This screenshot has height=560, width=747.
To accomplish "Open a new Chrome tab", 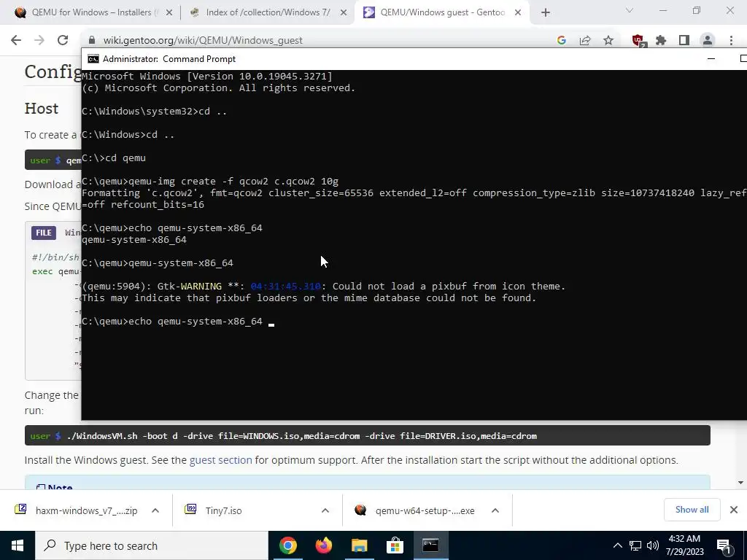I will pyautogui.click(x=546, y=13).
